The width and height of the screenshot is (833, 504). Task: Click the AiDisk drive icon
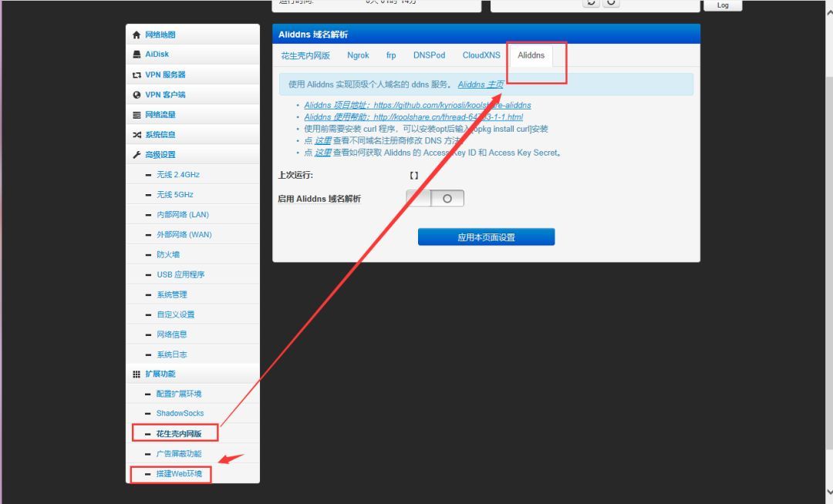(137, 54)
